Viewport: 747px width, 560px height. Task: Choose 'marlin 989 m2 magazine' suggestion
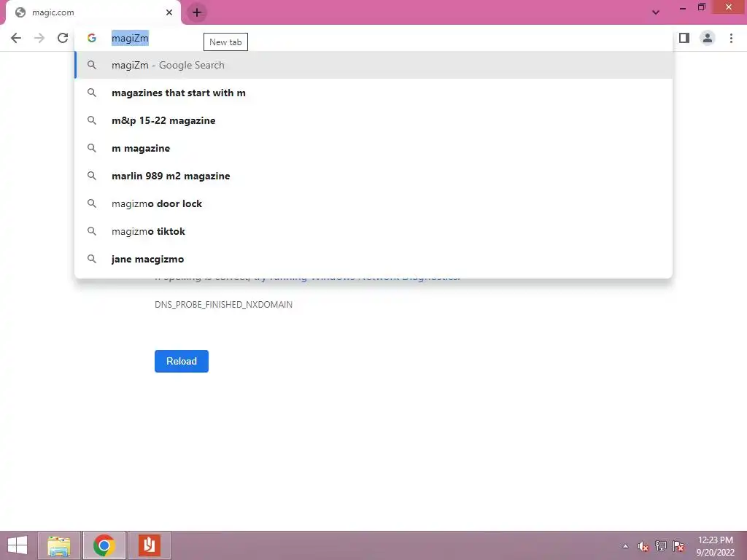click(x=373, y=176)
